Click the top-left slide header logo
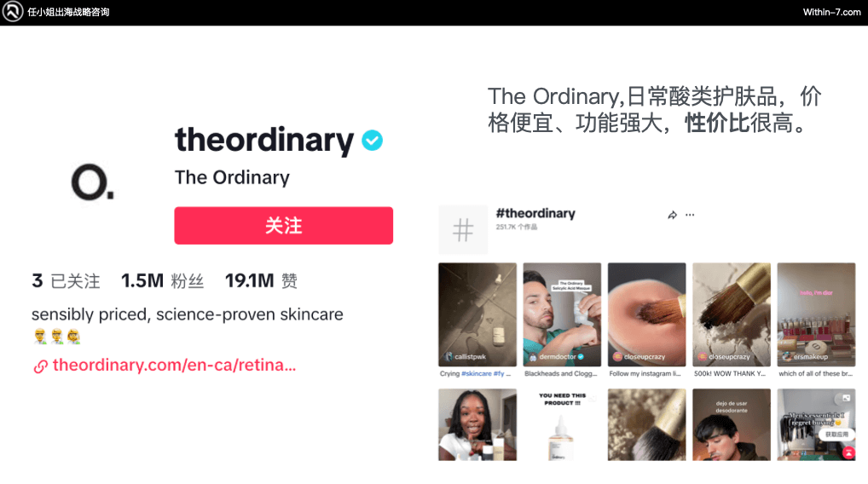This screenshot has width=868, height=484. pyautogui.click(x=12, y=12)
